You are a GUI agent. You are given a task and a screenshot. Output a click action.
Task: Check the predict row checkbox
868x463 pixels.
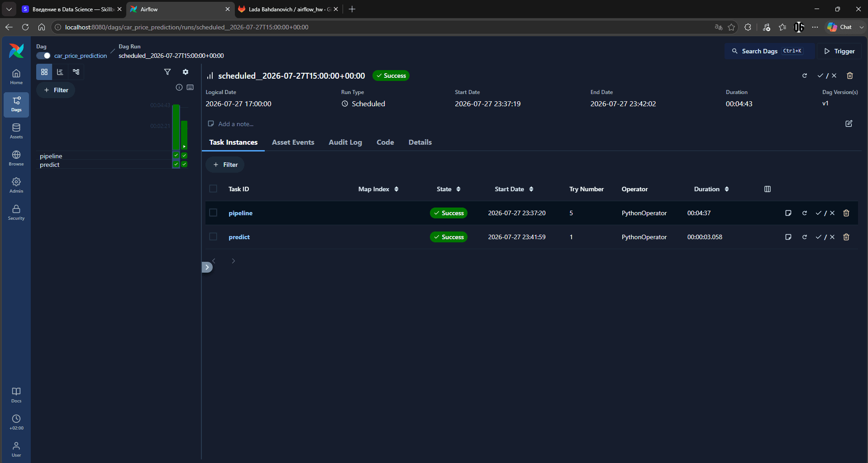tap(213, 236)
